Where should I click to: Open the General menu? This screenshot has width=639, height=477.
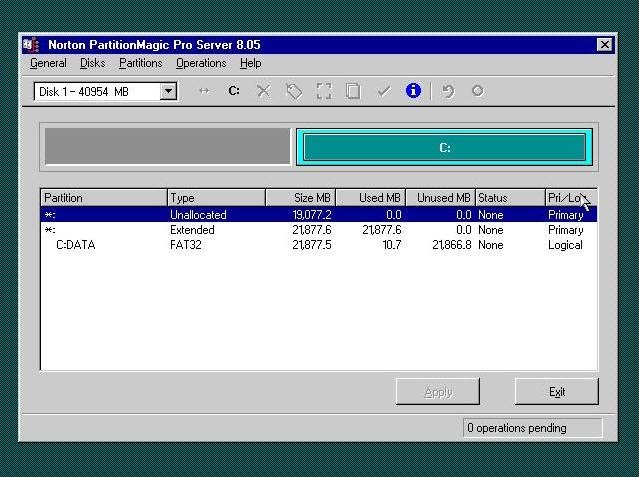pyautogui.click(x=48, y=63)
